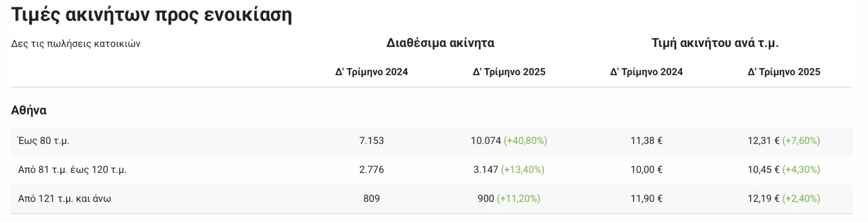Select the 'Τιμή ακινήτου ανά τ.μ.' header

pos(715,43)
